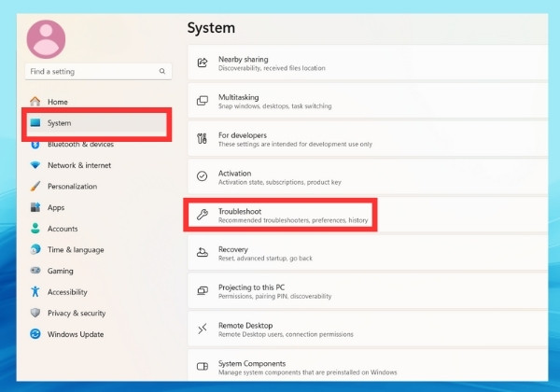Click the Projecting to this PC icon
The image size is (560, 392).
pos(203,290)
